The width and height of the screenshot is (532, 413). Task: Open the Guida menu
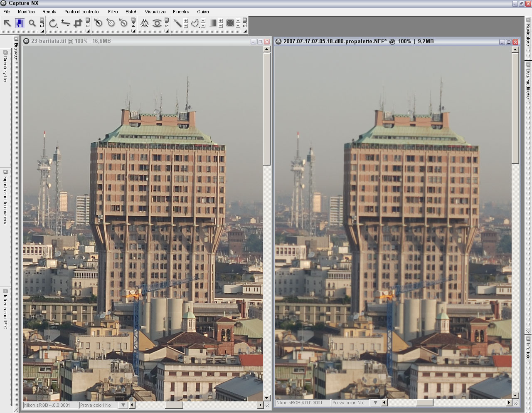point(203,12)
